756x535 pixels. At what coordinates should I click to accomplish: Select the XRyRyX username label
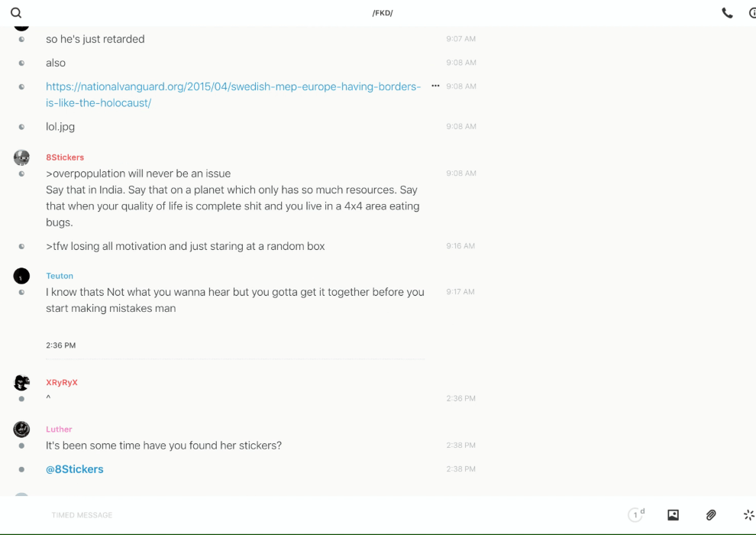click(x=62, y=383)
